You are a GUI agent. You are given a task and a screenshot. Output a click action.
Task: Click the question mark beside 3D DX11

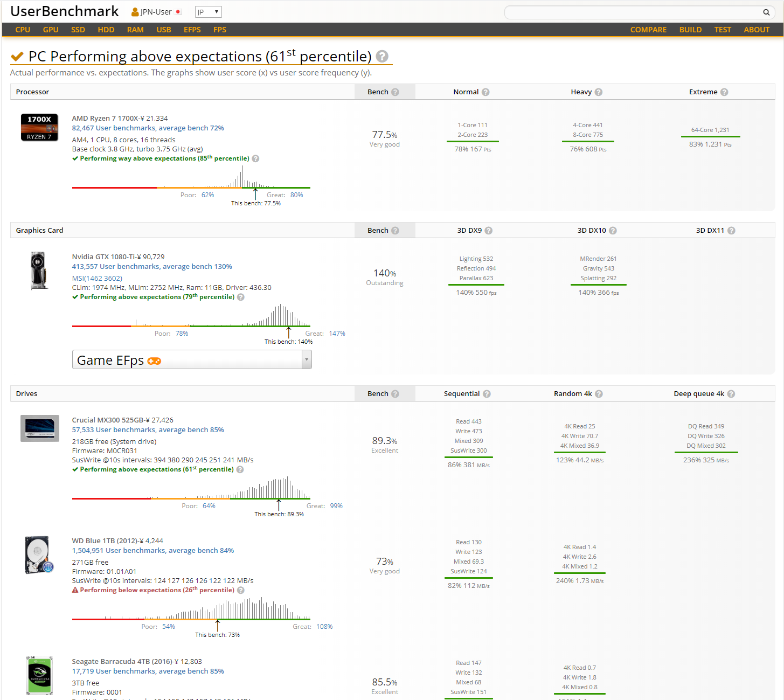click(x=731, y=230)
